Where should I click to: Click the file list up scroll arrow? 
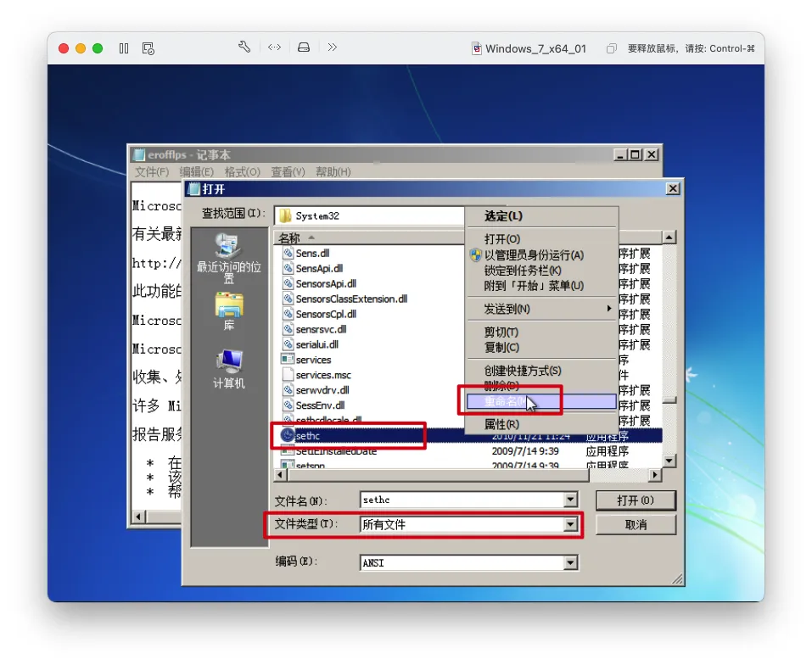[x=669, y=237]
